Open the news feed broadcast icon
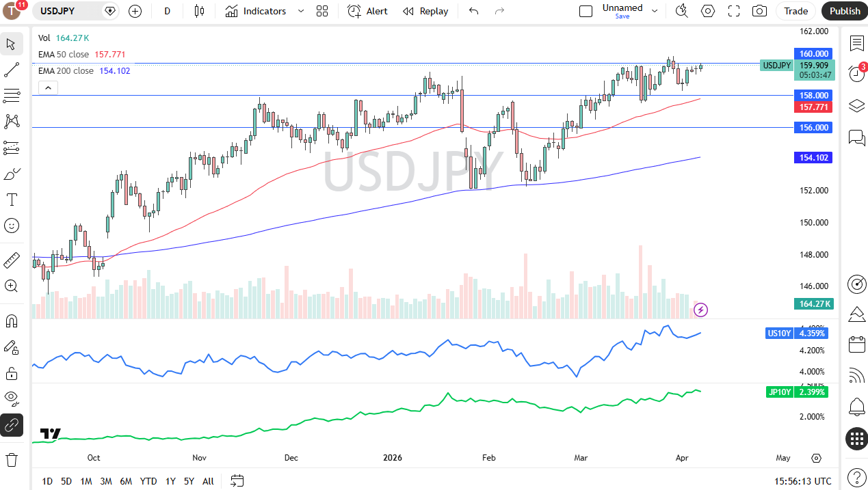 (x=856, y=375)
